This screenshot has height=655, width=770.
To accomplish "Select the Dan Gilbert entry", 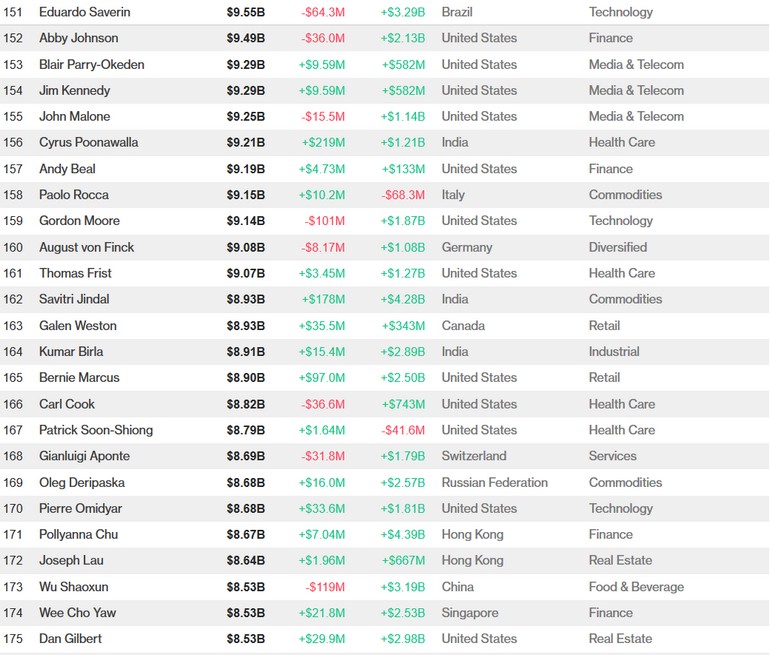I will (x=70, y=638).
